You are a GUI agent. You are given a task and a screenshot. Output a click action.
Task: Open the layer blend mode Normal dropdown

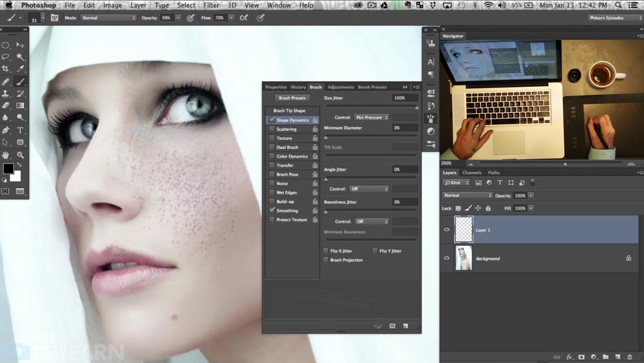coord(467,195)
